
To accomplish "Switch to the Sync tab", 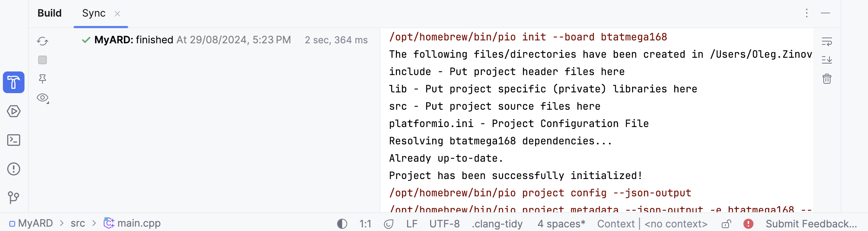I will [94, 13].
